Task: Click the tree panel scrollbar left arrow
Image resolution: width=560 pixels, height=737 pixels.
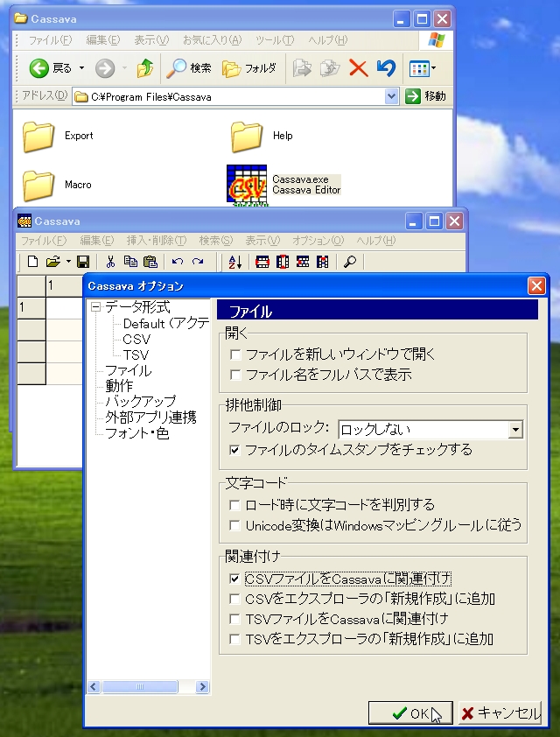Action: pyautogui.click(x=94, y=687)
